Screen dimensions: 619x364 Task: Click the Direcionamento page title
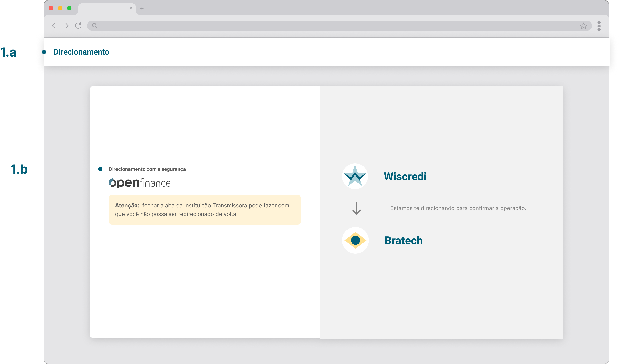[x=81, y=52]
